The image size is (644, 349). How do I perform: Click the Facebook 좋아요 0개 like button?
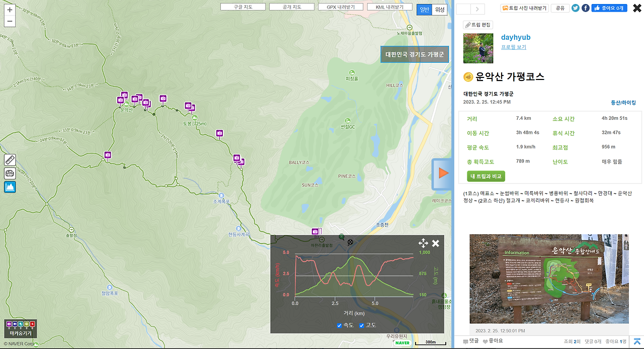click(x=609, y=8)
